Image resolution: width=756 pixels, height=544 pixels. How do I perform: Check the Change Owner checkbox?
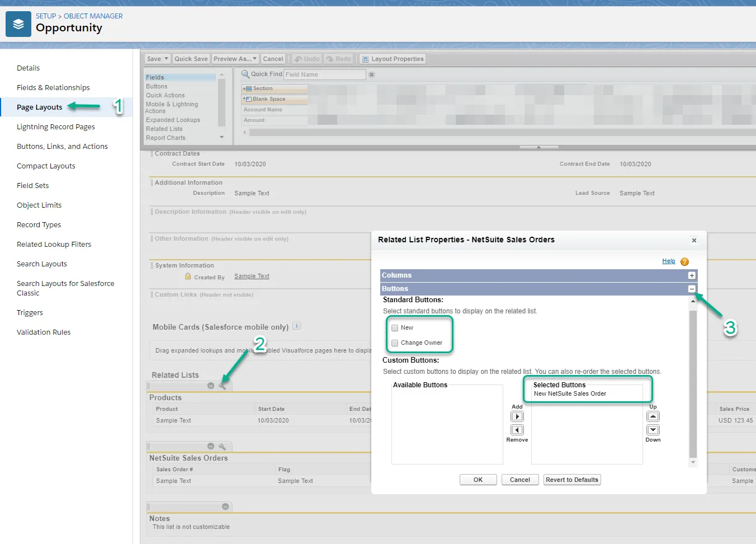pos(395,343)
